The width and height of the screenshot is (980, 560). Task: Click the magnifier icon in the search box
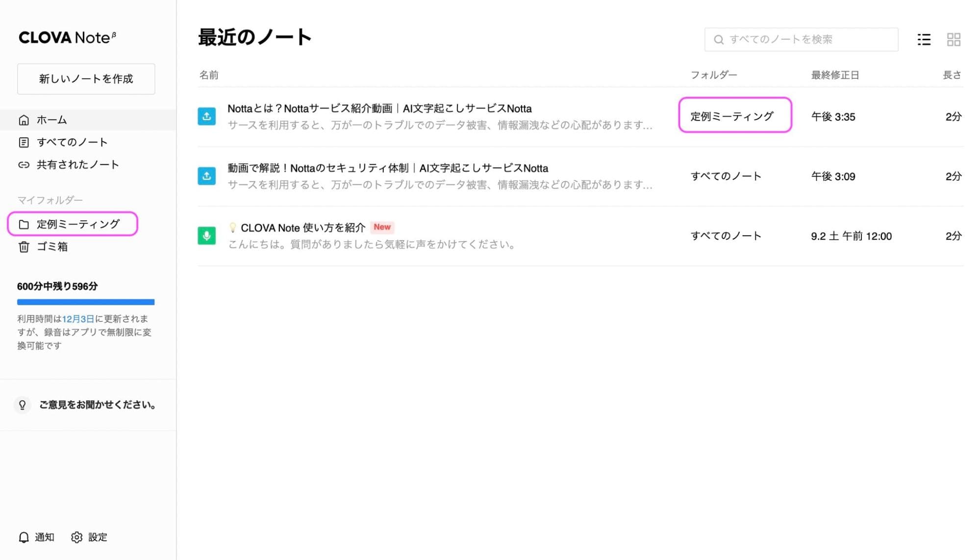[719, 40]
